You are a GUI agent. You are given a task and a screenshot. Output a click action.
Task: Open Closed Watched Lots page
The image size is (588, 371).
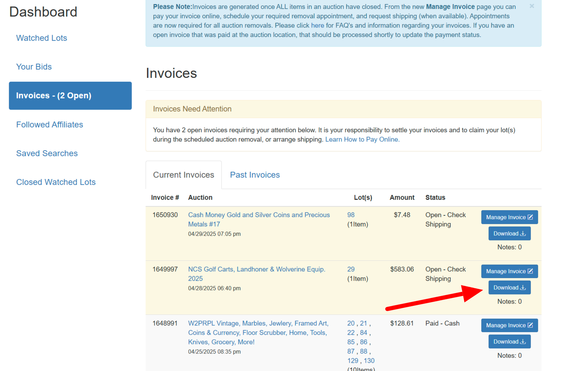click(x=56, y=182)
